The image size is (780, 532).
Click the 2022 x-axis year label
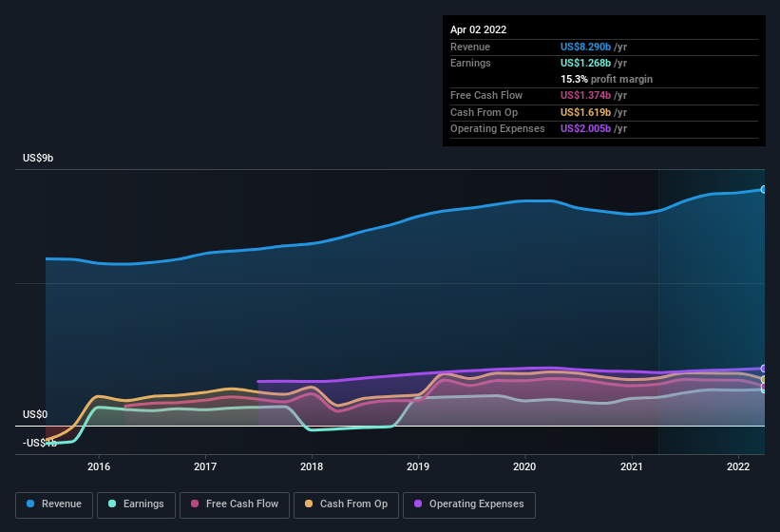coord(737,466)
